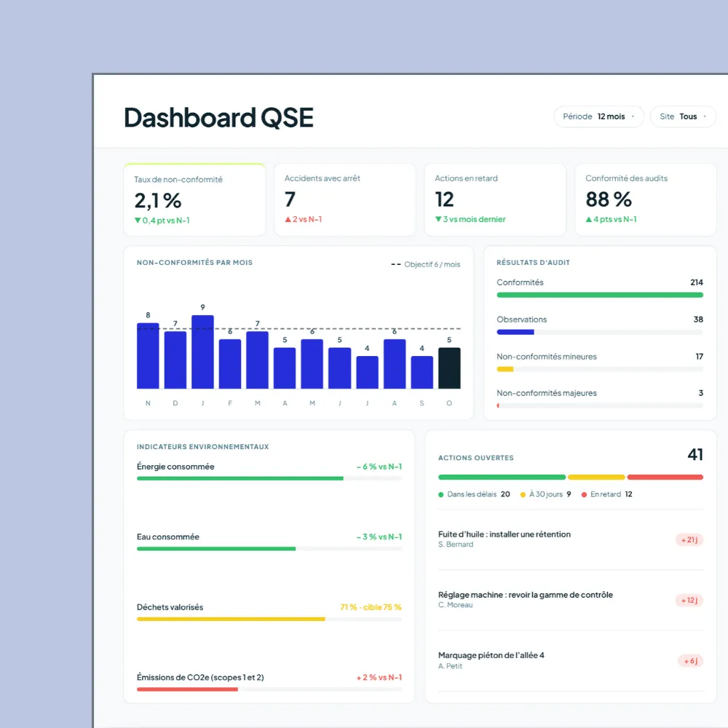Click the Dashboard QSE title

pyautogui.click(x=218, y=117)
